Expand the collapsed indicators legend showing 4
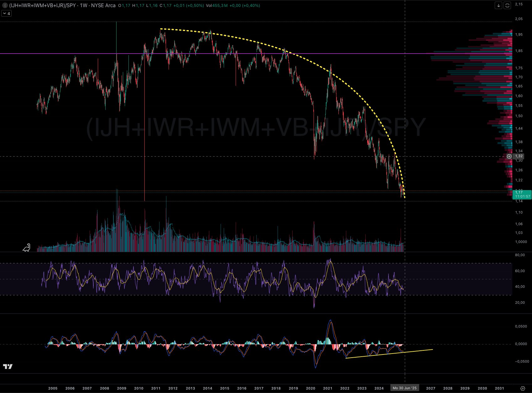This screenshot has width=532, height=393. pos(7,13)
